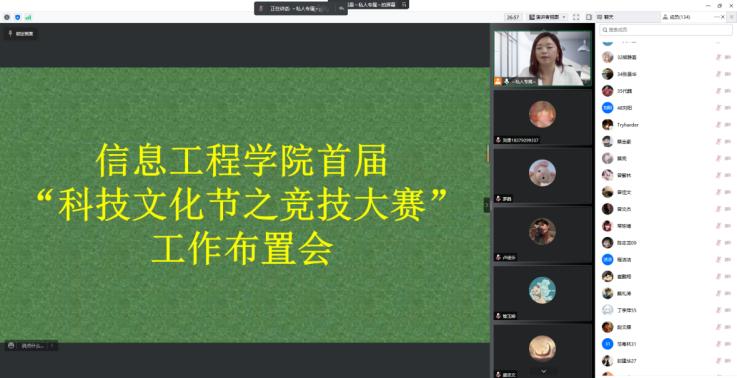
Task: Click inside the member search field
Action: coord(665,30)
